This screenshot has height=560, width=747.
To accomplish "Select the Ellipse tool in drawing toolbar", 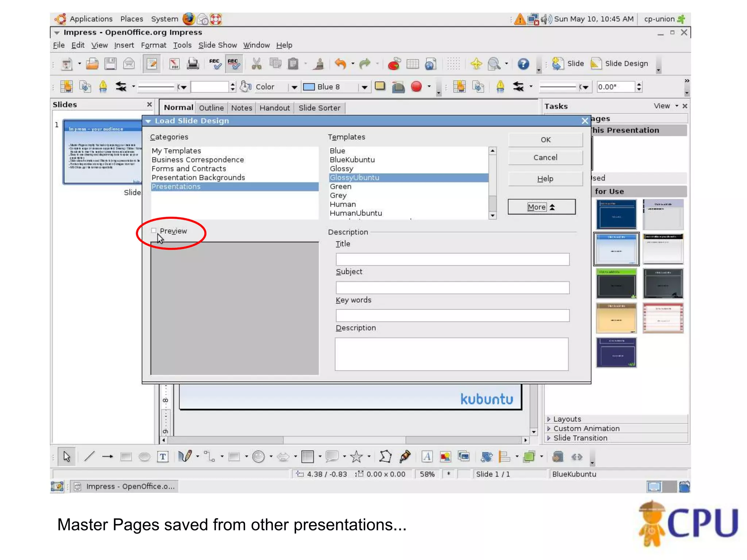I will tap(144, 456).
